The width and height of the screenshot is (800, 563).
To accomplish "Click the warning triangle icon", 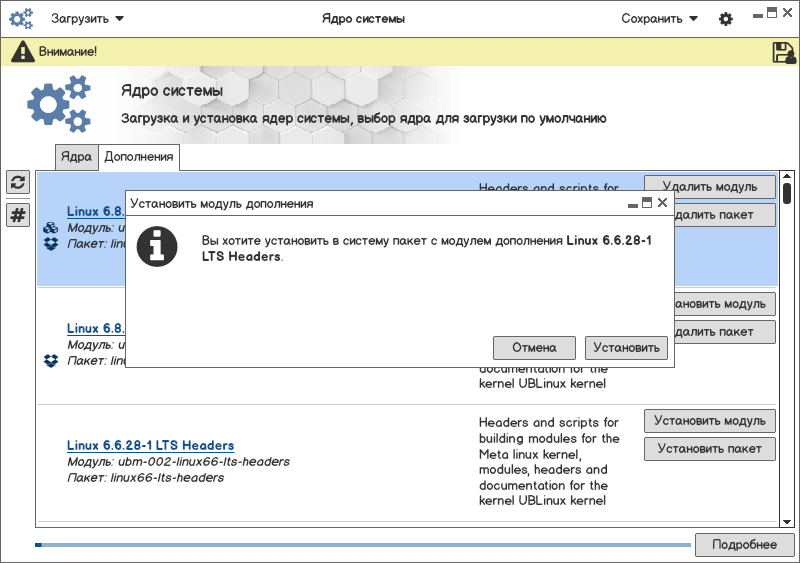I will click(x=22, y=52).
